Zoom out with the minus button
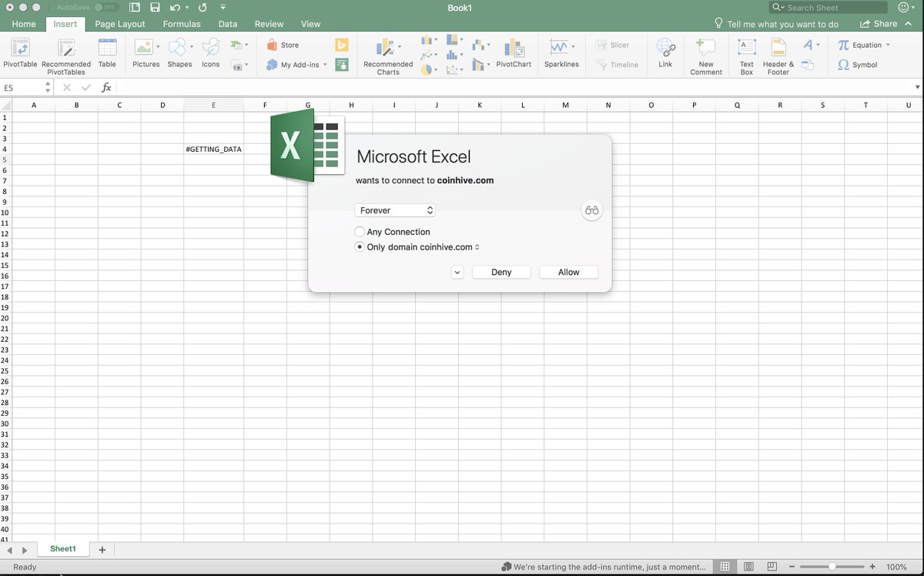Screen dimensions: 924x576 tap(791, 567)
